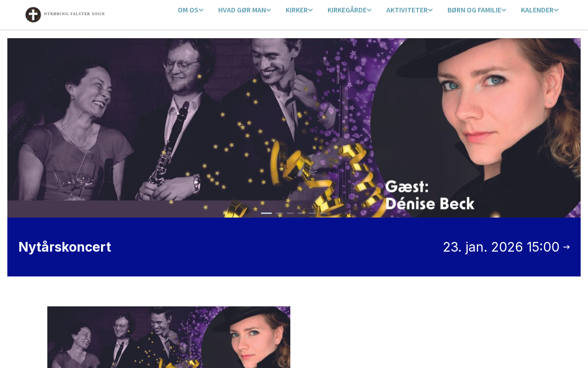588x368 pixels.
Task: Jump to the fifth carousel slide indicator
Action: coord(312,213)
